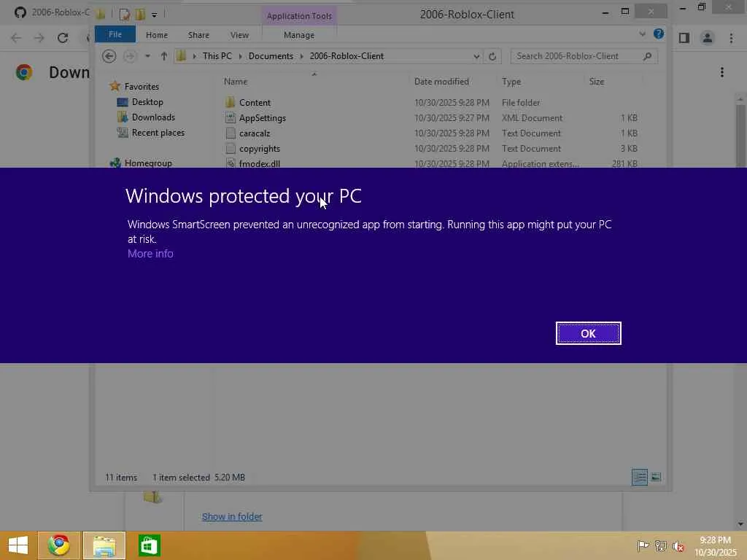Open the Windows Start button
Image resolution: width=747 pixels, height=560 pixels.
click(x=18, y=545)
